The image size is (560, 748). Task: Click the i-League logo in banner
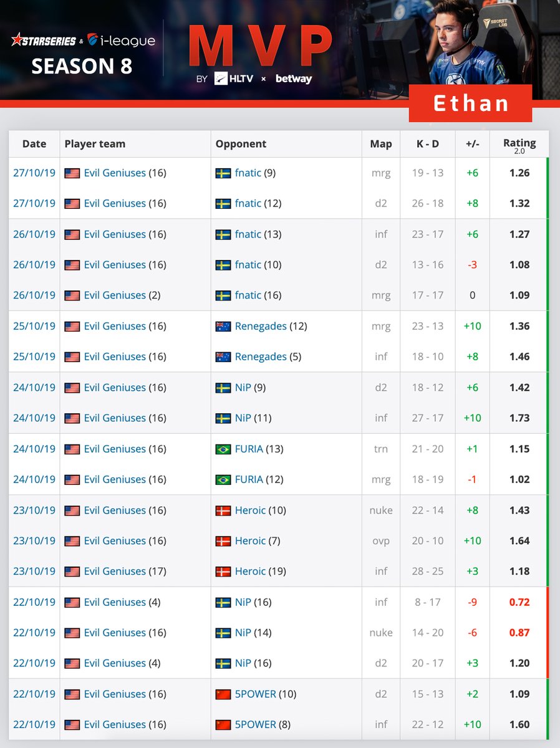click(x=121, y=41)
